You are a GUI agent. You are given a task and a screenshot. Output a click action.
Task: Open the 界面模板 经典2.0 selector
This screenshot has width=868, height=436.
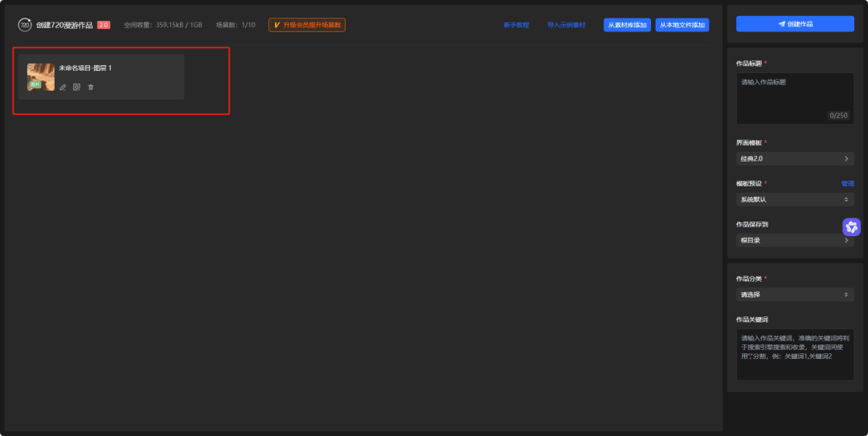tap(795, 159)
